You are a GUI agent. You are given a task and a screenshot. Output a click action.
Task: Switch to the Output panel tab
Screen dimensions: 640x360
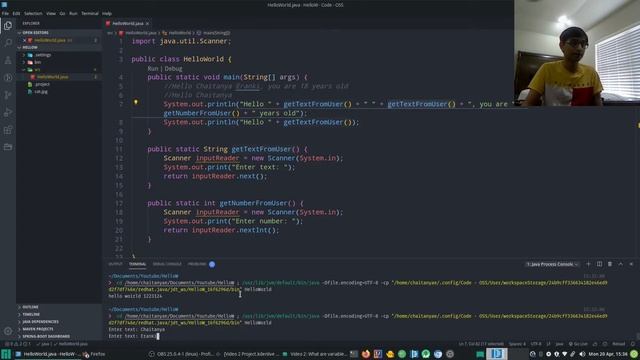point(116,264)
